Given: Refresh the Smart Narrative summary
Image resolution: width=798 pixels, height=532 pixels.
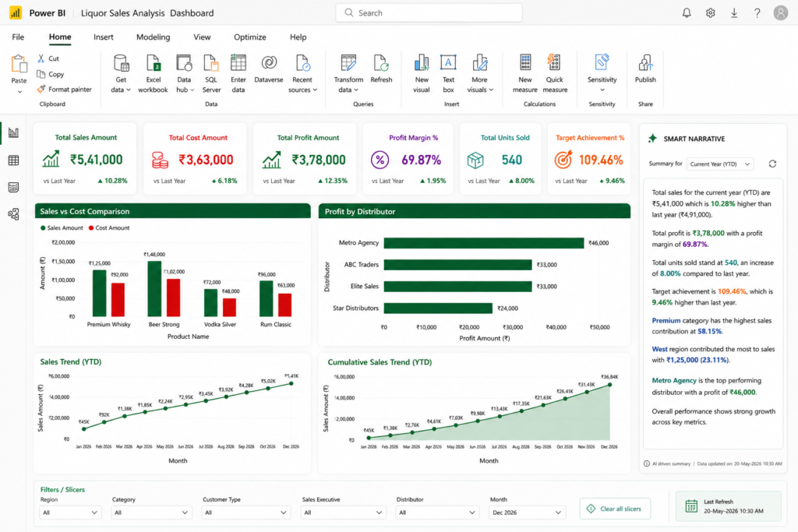Looking at the screenshot, I should tap(772, 164).
